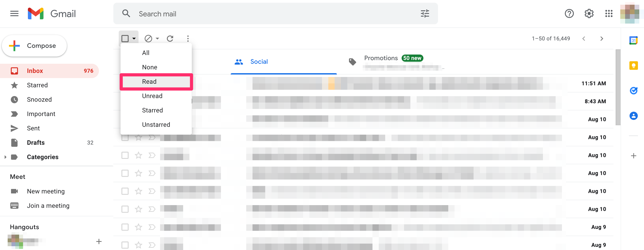Image resolution: width=644 pixels, height=250 pixels.
Task: Collapse the sidebar with the hamburger menu
Action: click(x=14, y=13)
